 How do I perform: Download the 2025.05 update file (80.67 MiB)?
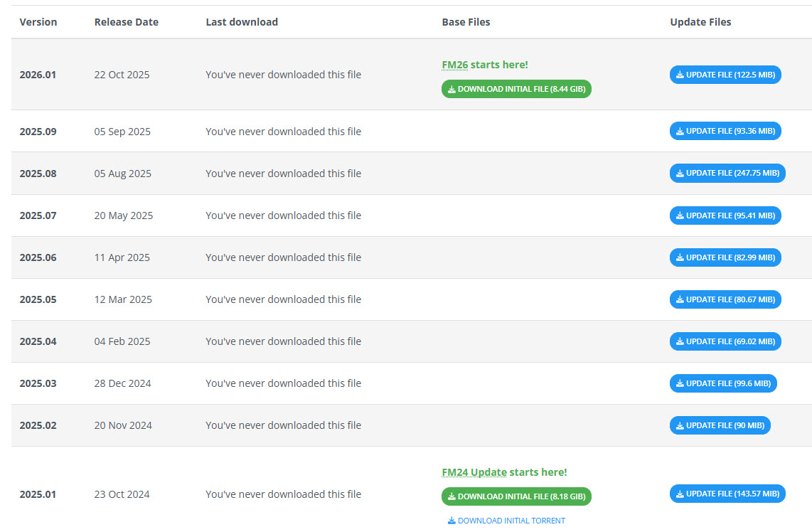click(x=725, y=299)
